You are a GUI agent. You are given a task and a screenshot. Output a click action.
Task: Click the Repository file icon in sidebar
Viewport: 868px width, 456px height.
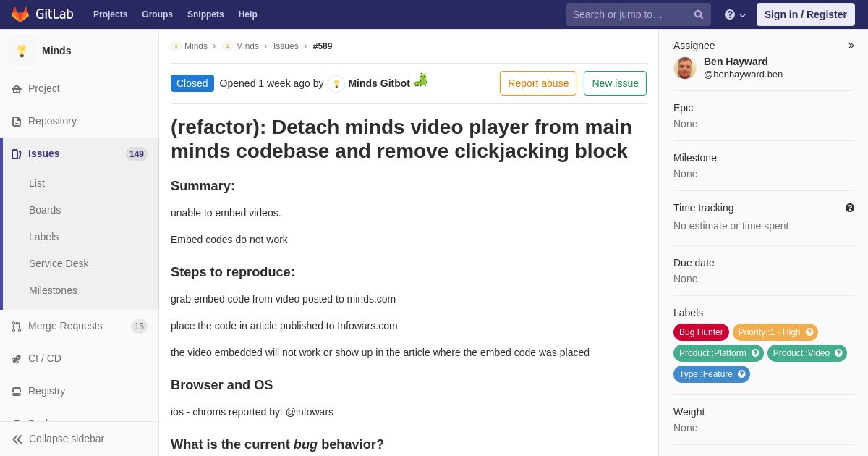16,122
